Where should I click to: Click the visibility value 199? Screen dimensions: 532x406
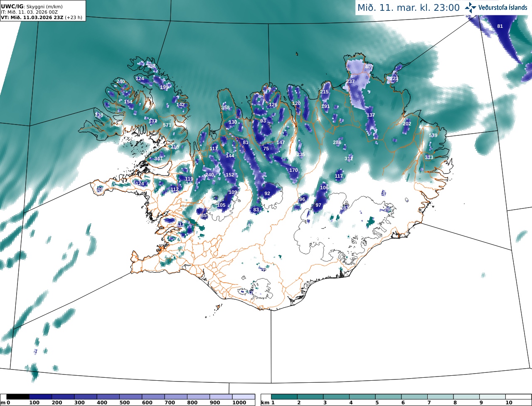[x=164, y=87]
